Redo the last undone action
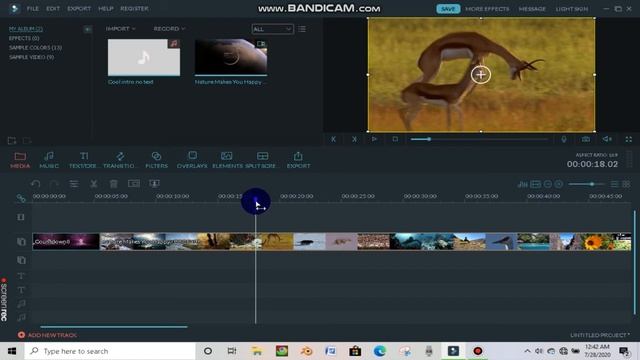Viewport: 640px width, 360px height. 54,184
